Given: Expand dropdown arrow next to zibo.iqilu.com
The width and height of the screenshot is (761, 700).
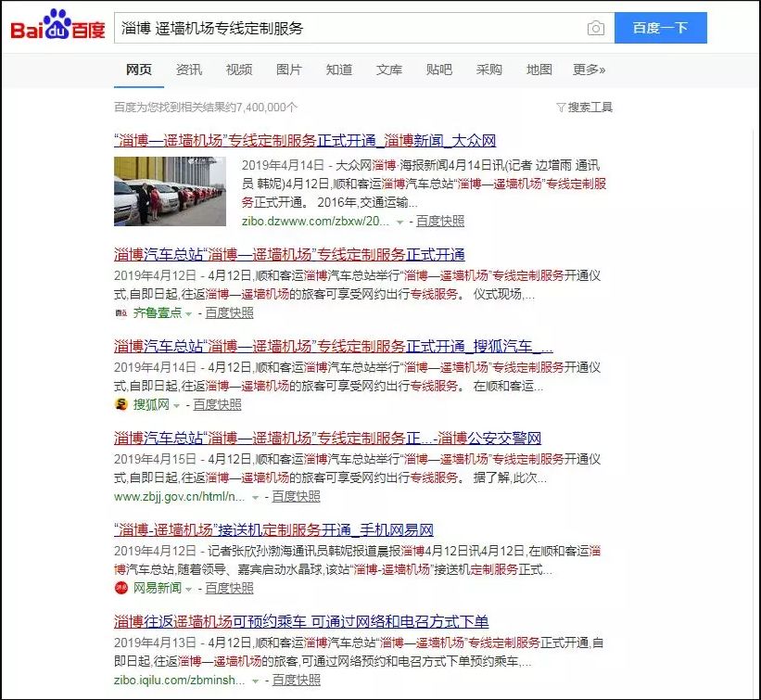Looking at the screenshot, I should click(255, 681).
